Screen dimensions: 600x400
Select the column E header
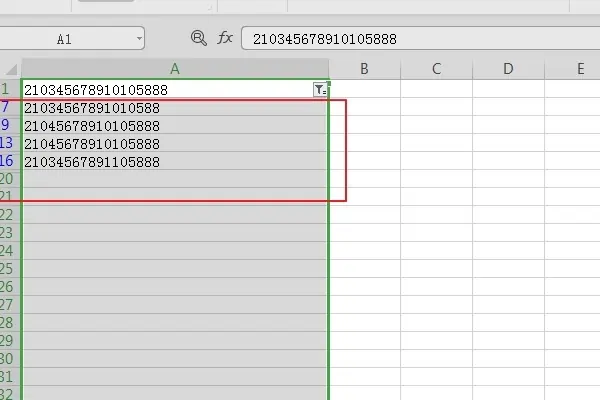580,69
